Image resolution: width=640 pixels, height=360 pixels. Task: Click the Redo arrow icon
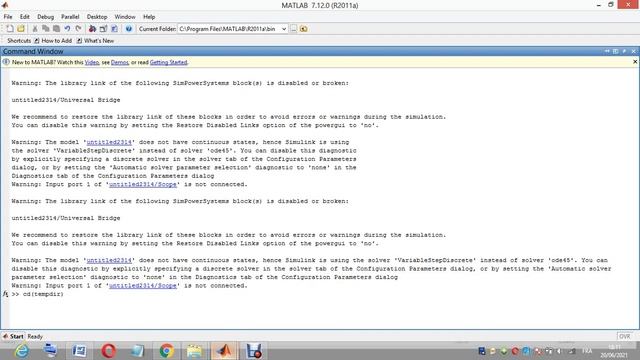[x=78, y=29]
